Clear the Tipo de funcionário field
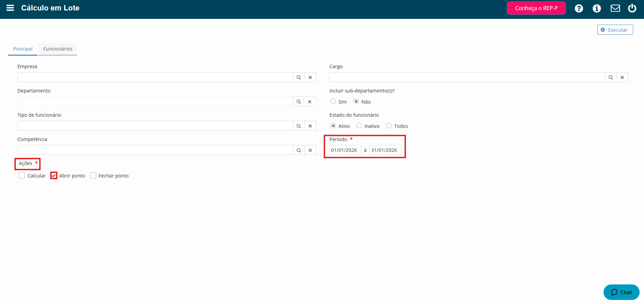 point(310,126)
